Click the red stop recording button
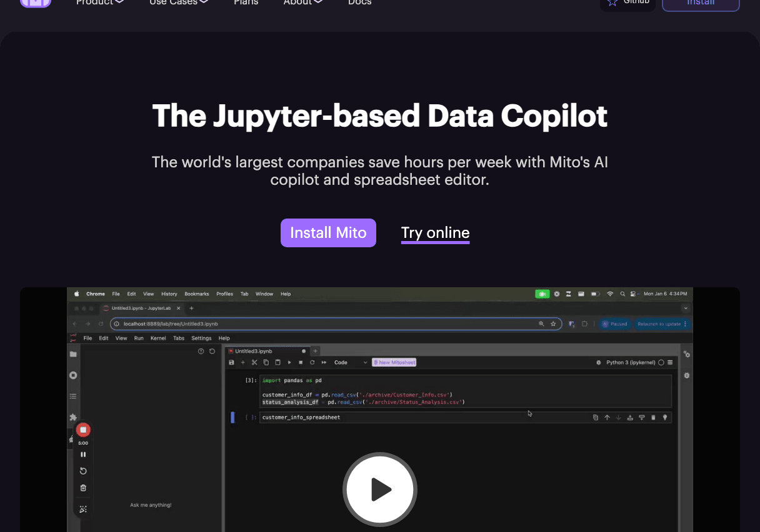760x532 pixels. [83, 430]
